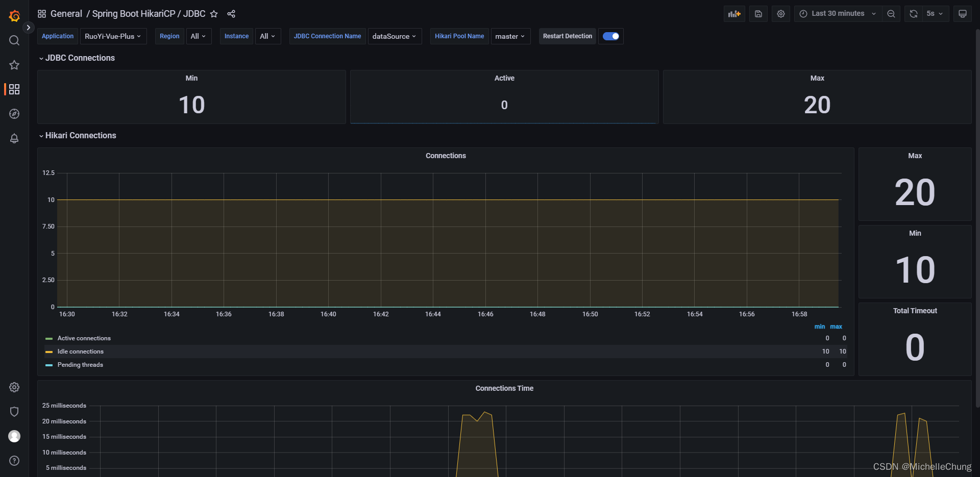Screen dimensions: 980x477
Task: Toggle the Restart Detection switch
Action: tap(611, 36)
